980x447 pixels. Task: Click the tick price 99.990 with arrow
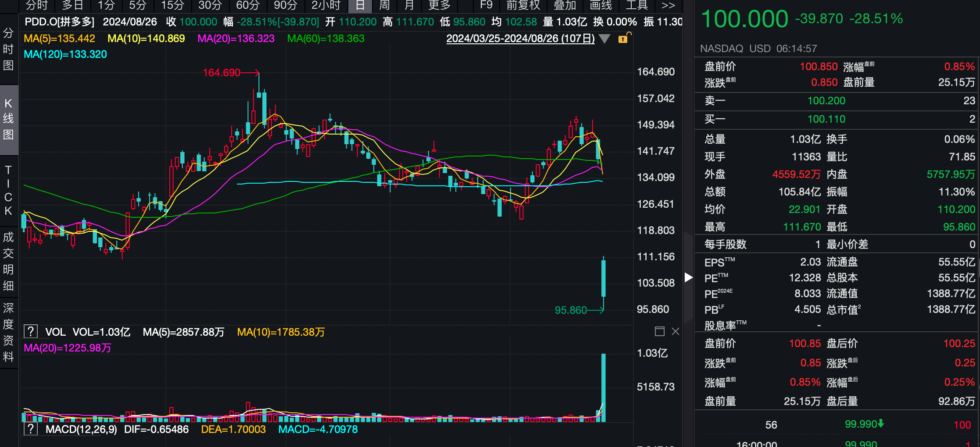click(864, 424)
